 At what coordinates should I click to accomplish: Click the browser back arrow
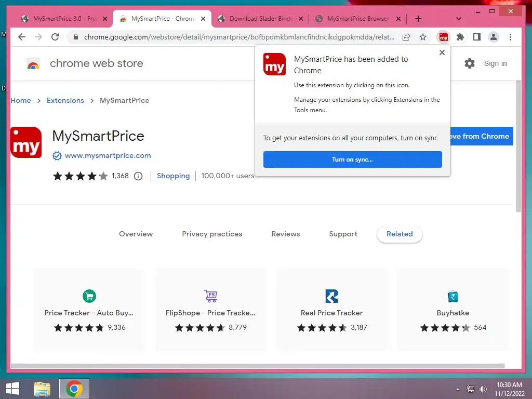(22, 37)
